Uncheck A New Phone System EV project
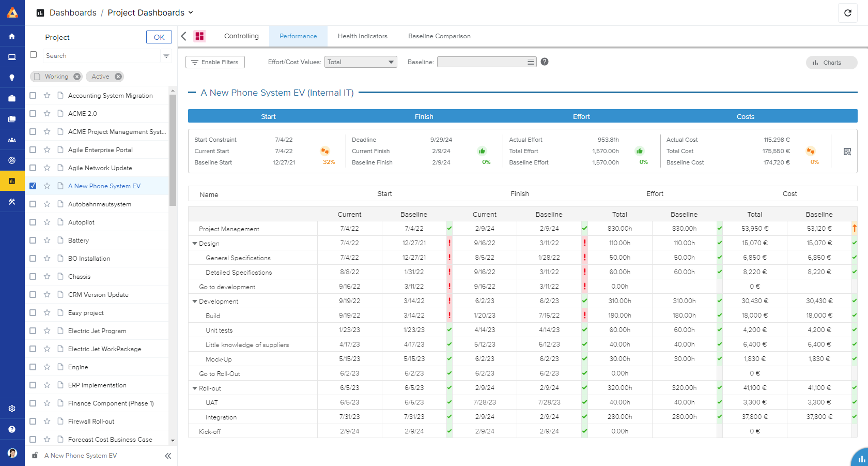The height and width of the screenshot is (466, 868). click(x=33, y=186)
